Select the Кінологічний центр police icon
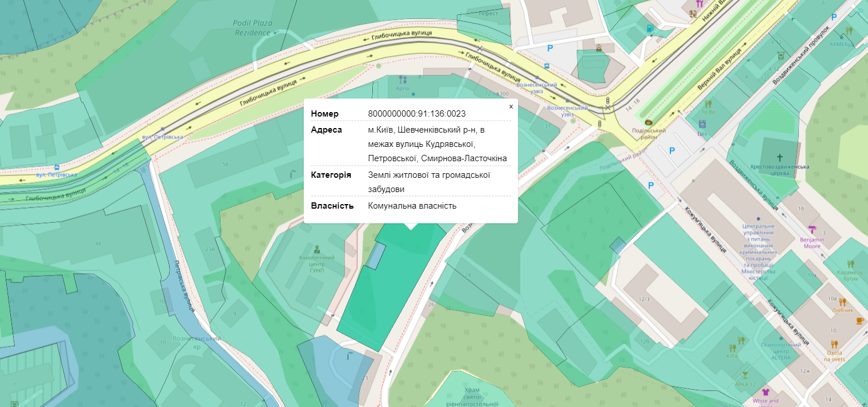This screenshot has height=407, width=868. 316,249
